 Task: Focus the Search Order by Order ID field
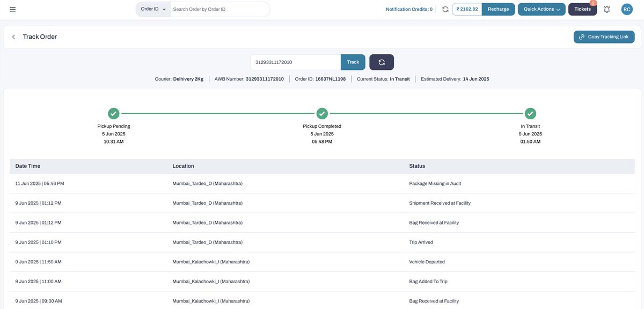220,9
